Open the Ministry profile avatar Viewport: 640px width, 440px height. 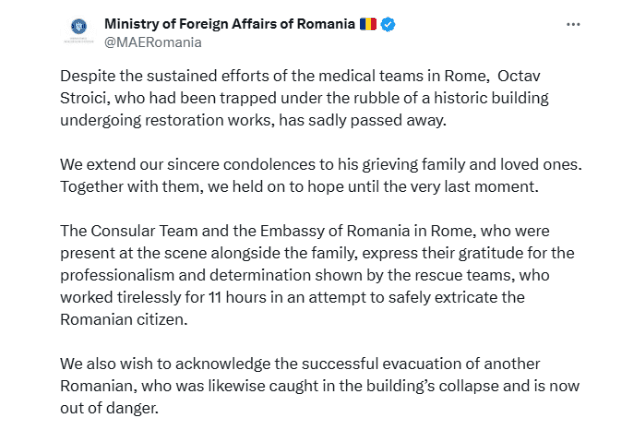click(77, 32)
